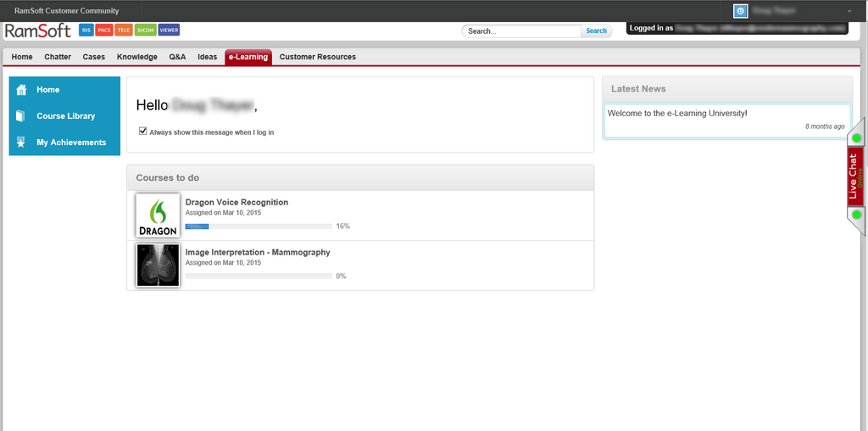Uncheck Always show this message checkbox
868x431 pixels.
pyautogui.click(x=143, y=132)
